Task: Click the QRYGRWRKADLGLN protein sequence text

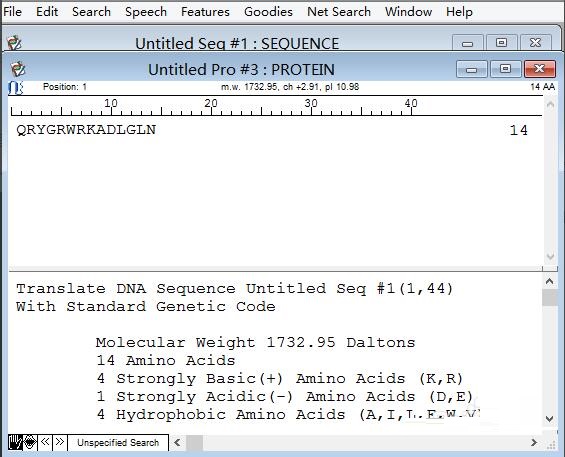Action: [86, 130]
